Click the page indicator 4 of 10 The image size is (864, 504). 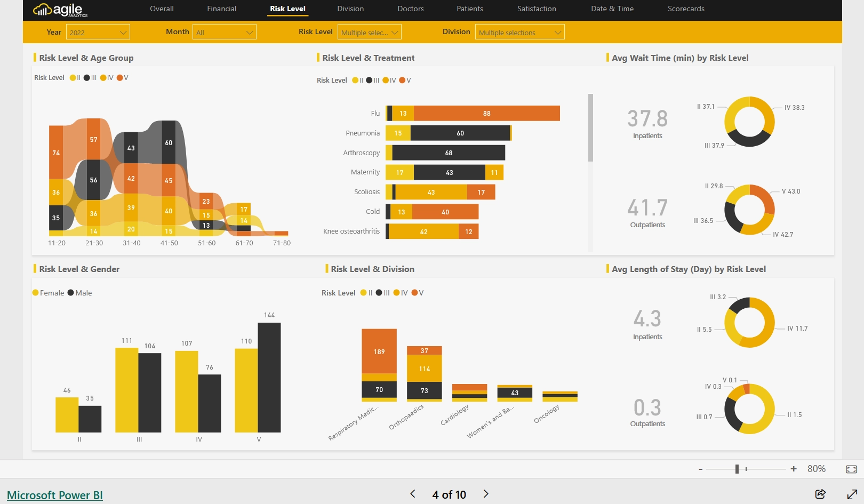click(x=449, y=494)
